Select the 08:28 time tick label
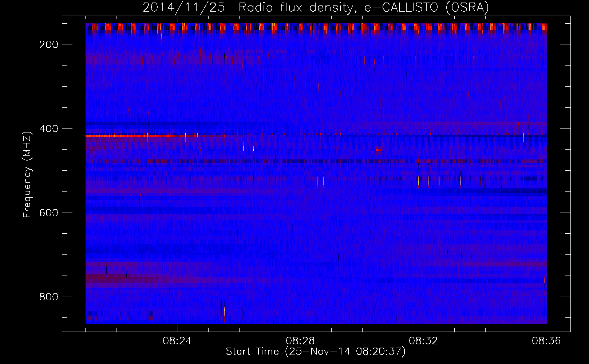The height and width of the screenshot is (364, 589). (x=300, y=341)
